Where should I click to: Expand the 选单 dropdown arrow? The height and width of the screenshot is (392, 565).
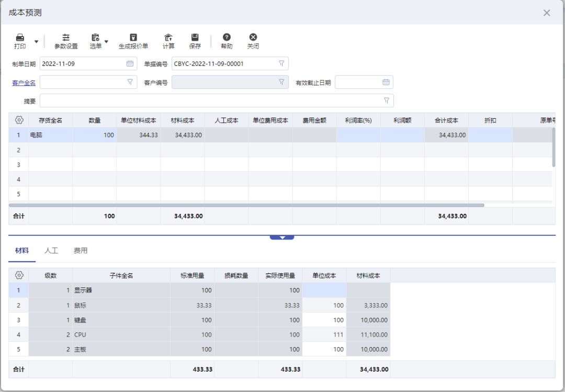point(106,41)
